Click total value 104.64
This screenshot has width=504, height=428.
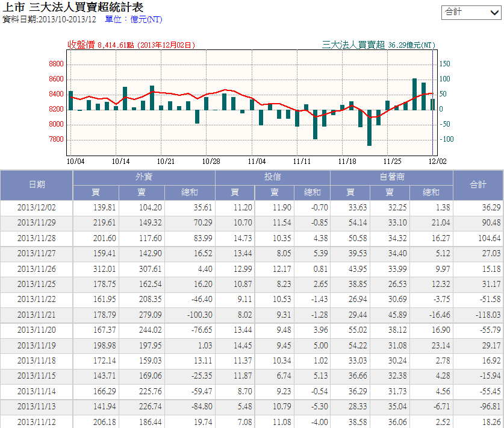[489, 239]
